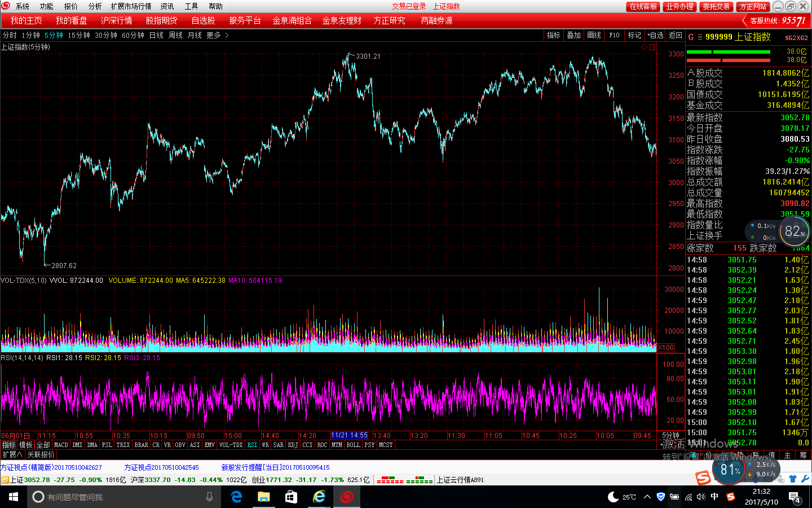Click 上证云行情A891 server status text
The width and height of the screenshot is (812, 508).
tap(460, 480)
